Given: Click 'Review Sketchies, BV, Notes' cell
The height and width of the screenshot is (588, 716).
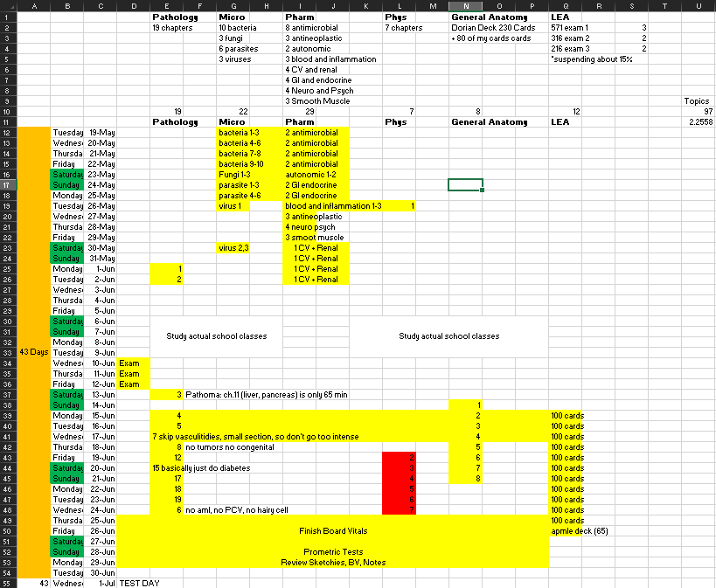Looking at the screenshot, I should tap(332, 562).
